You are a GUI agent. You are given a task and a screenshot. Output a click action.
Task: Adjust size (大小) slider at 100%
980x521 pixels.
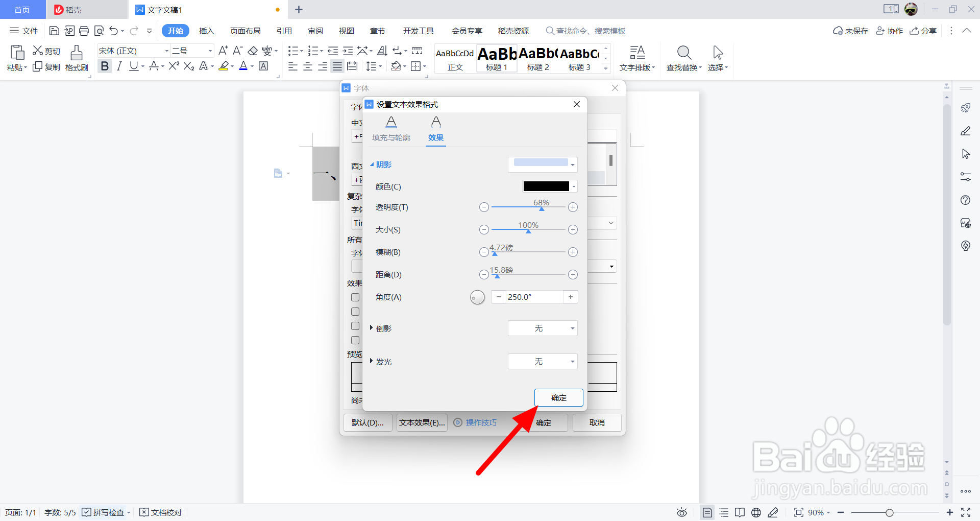pyautogui.click(x=528, y=231)
